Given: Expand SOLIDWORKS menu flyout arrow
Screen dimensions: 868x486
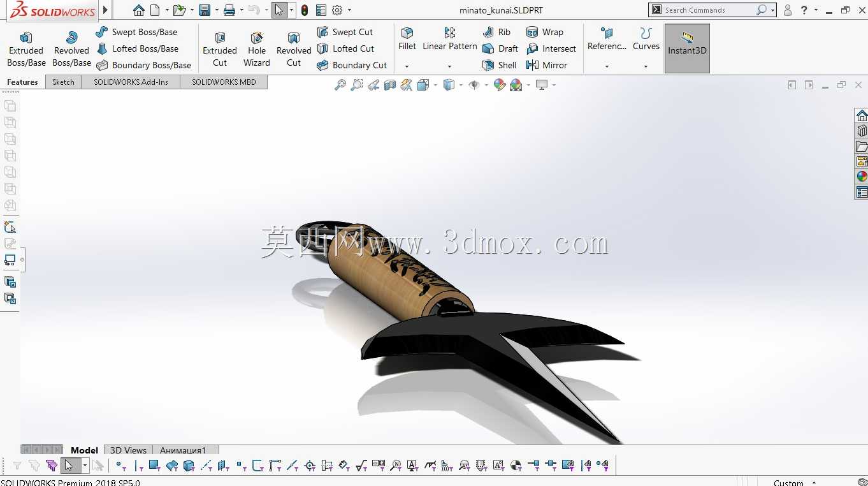Looking at the screenshot, I should (106, 10).
